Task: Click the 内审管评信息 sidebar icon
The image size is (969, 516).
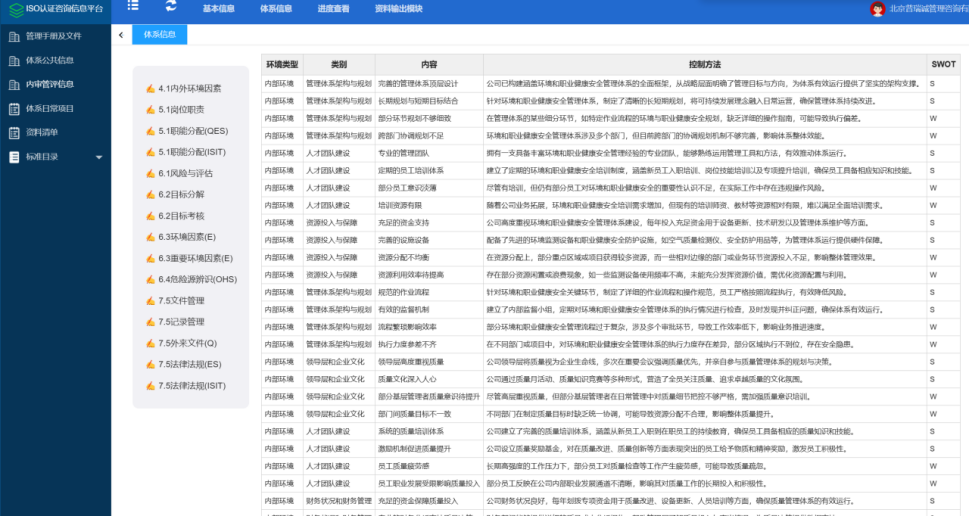Action: coord(14,85)
